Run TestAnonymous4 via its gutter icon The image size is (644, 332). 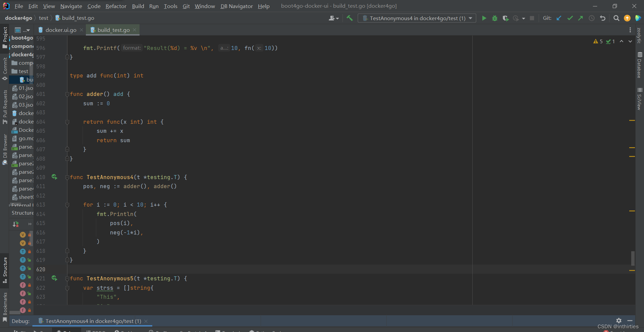coord(54,177)
